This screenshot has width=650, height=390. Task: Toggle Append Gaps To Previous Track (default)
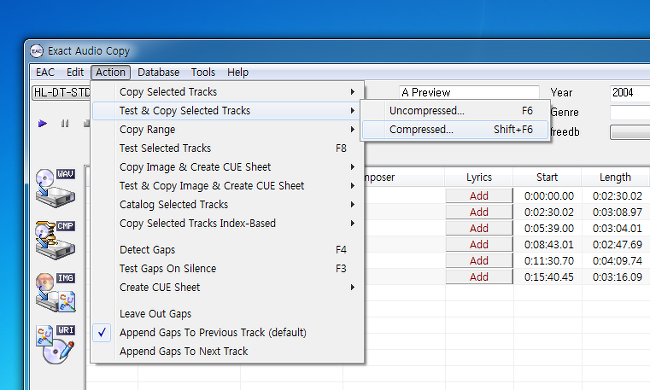pos(228,332)
